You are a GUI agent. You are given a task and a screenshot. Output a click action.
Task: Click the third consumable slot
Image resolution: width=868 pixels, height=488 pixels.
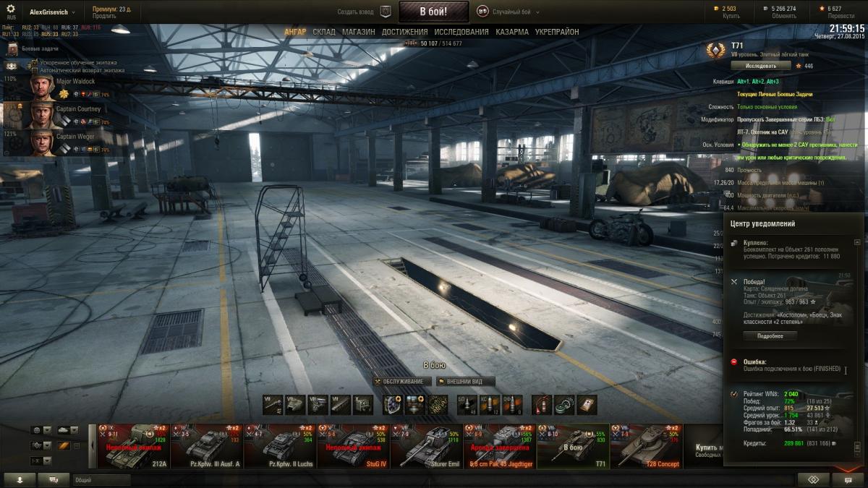click(587, 405)
